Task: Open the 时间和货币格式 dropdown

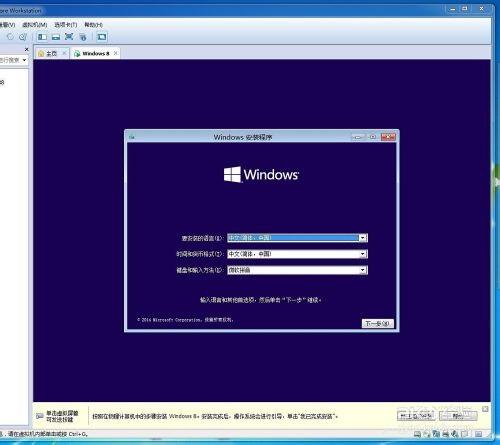Action: 297,254
